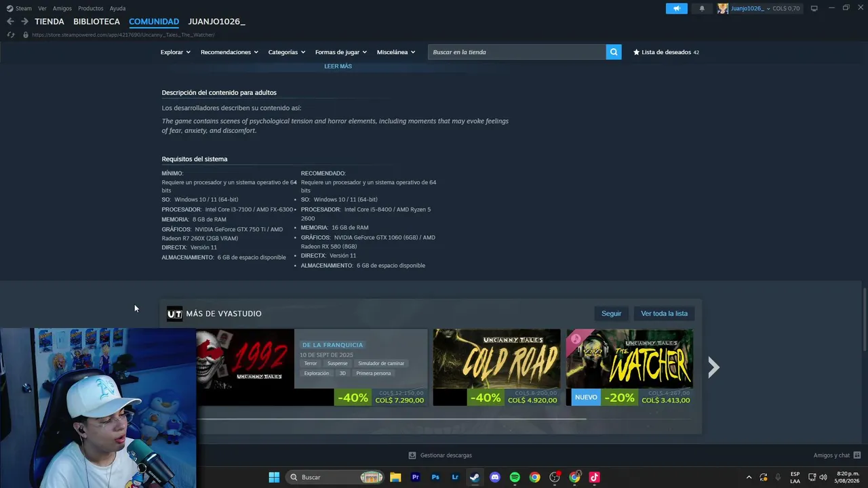The width and height of the screenshot is (868, 488).
Task: Open the Steam menu
Action: 24,8
